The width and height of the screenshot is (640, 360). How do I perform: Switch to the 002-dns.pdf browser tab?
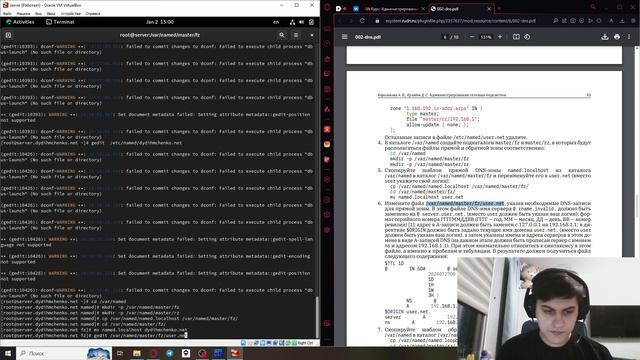pyautogui.click(x=460, y=9)
